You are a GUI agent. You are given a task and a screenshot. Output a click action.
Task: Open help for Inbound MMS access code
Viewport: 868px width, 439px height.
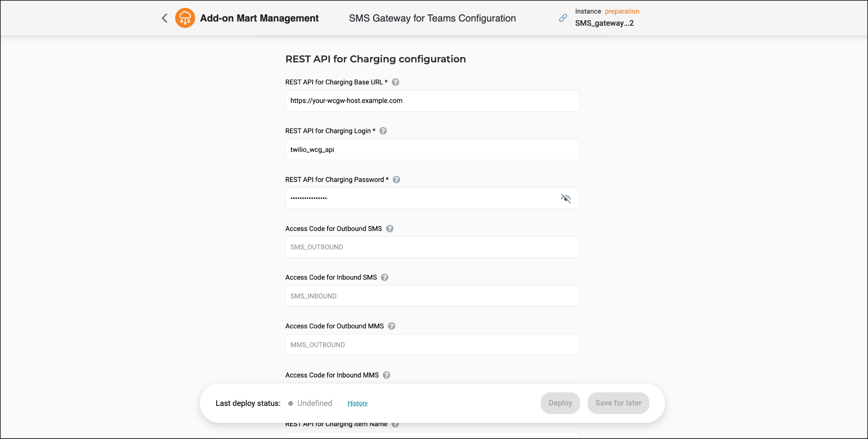point(387,375)
